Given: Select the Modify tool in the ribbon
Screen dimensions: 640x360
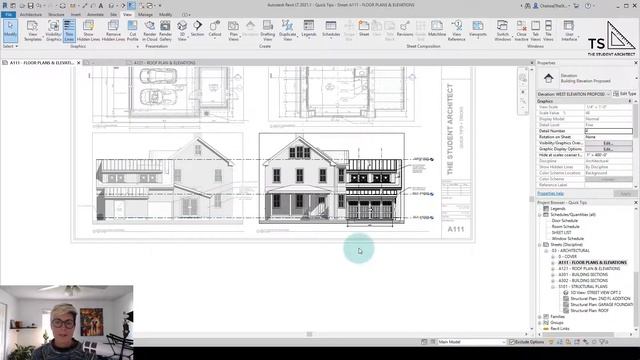Looking at the screenshot, I should point(10,31).
